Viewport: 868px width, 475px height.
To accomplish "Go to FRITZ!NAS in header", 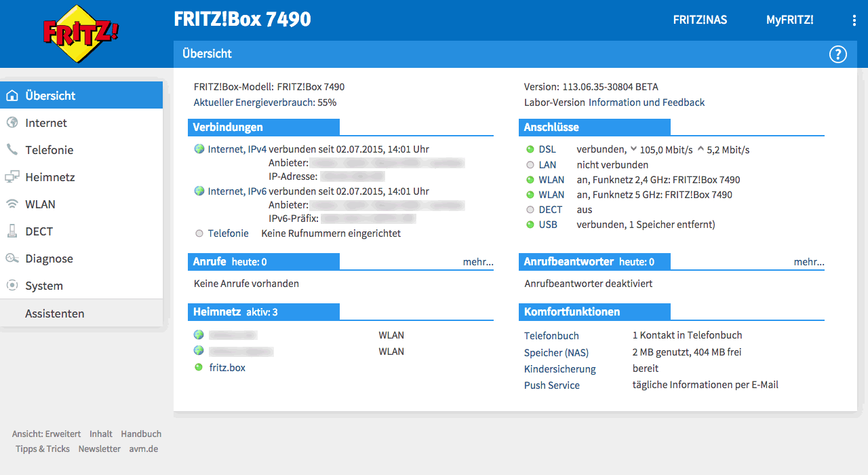I will pyautogui.click(x=700, y=20).
